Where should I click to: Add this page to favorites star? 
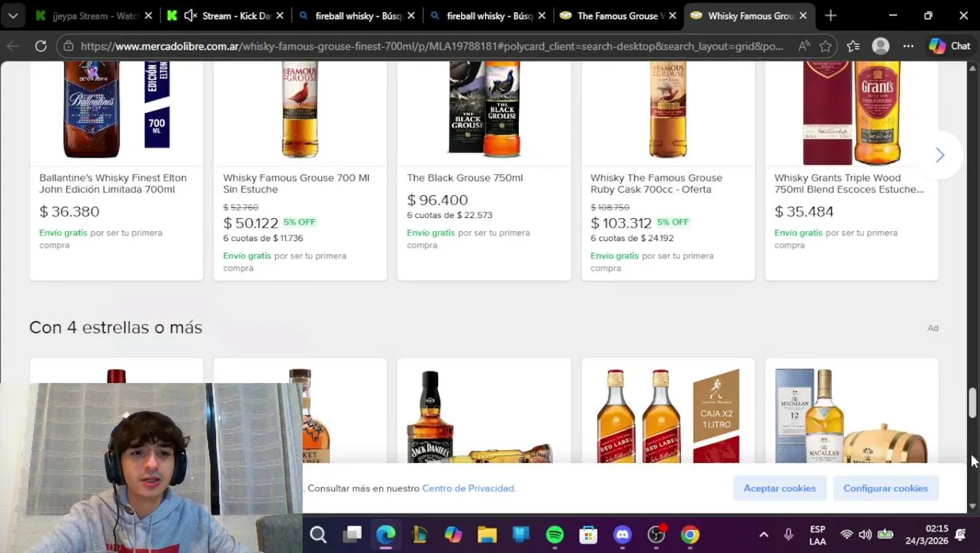[x=826, y=46]
